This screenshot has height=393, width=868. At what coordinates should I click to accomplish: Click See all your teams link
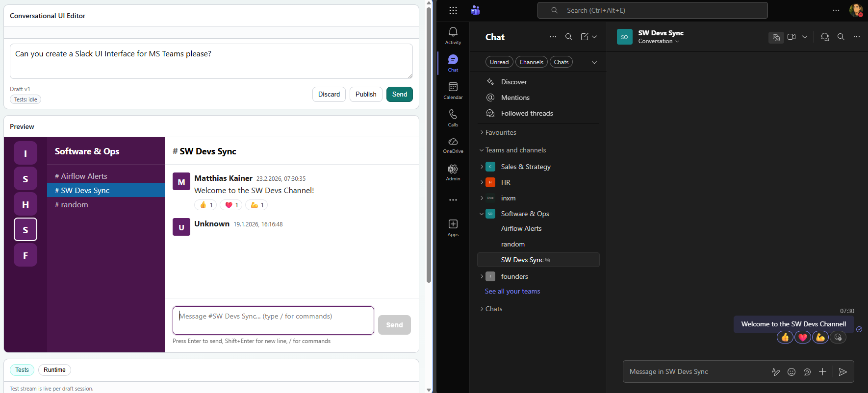(x=512, y=291)
